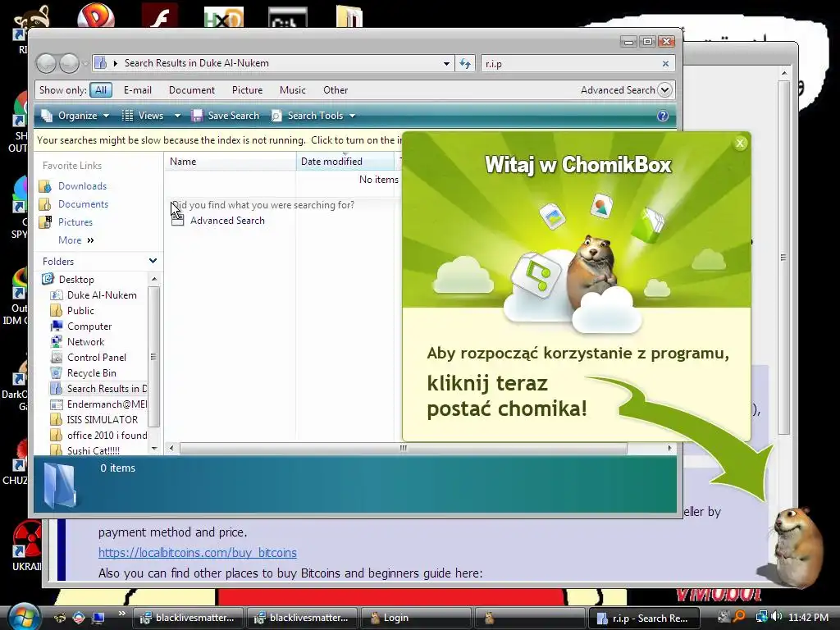Click the search input field containing r.i.p
The width and height of the screenshot is (840, 630).
571,64
